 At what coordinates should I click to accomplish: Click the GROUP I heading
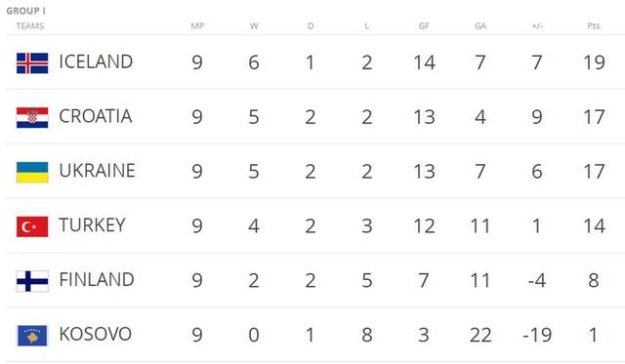point(26,11)
